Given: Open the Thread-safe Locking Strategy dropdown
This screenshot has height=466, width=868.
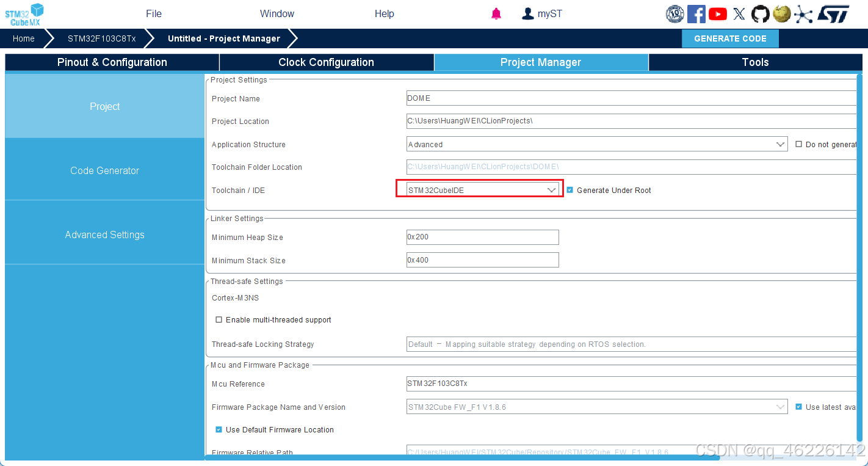Looking at the screenshot, I should tap(632, 344).
